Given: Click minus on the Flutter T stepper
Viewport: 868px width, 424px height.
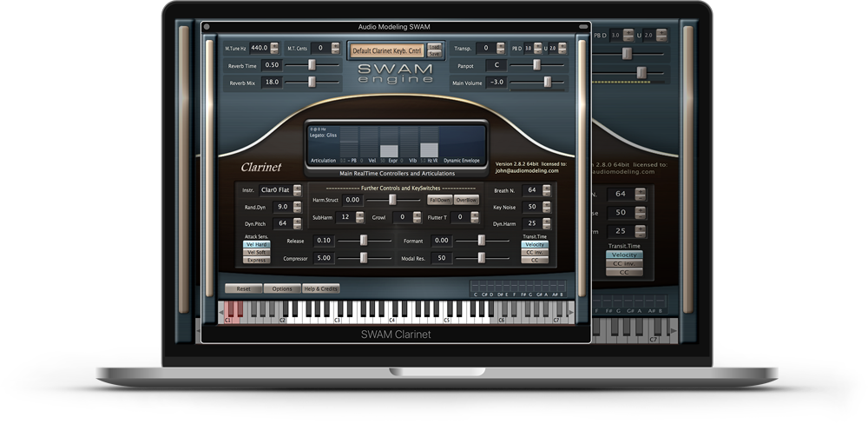Looking at the screenshot, I should pos(475,220).
